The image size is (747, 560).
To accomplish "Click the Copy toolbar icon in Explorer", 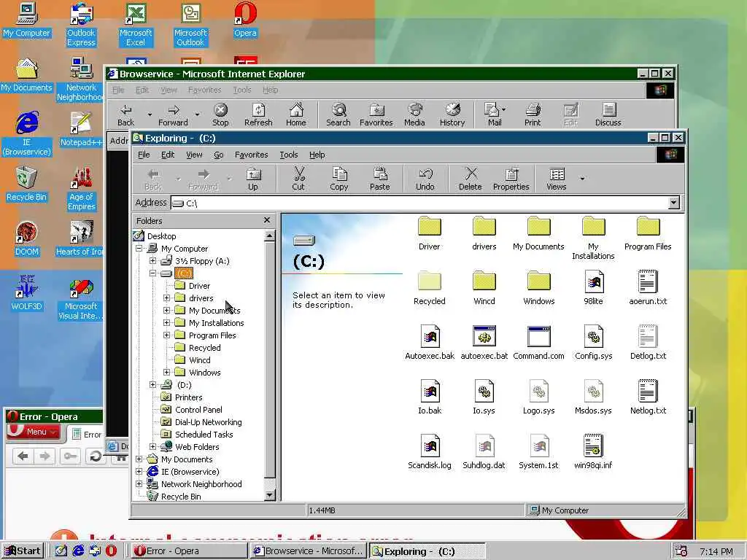I will click(338, 179).
